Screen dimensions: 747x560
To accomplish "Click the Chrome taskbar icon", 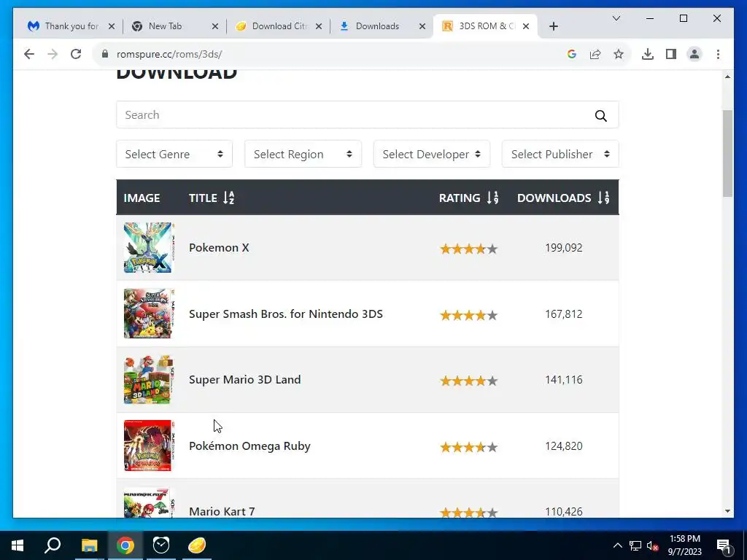I will click(125, 545).
